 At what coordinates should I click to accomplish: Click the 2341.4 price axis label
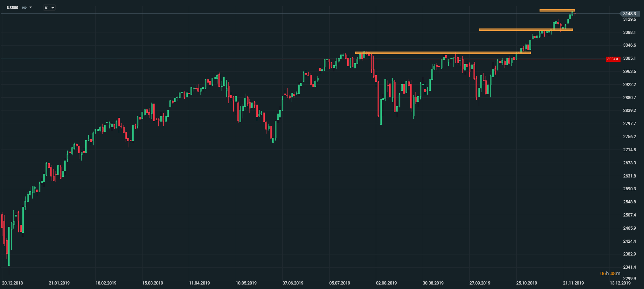coord(630,267)
